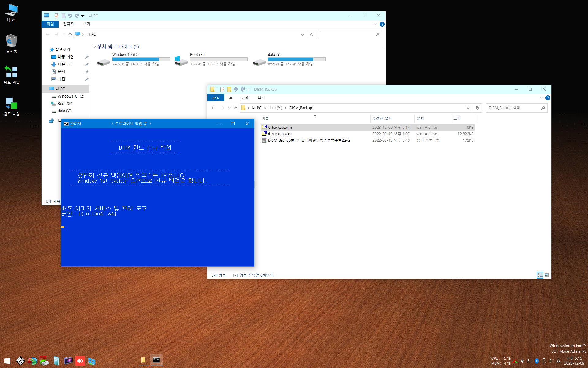Open the FS drive capture taskbar icon
Image resolution: width=588 pixels, height=368 pixels.
44,361
